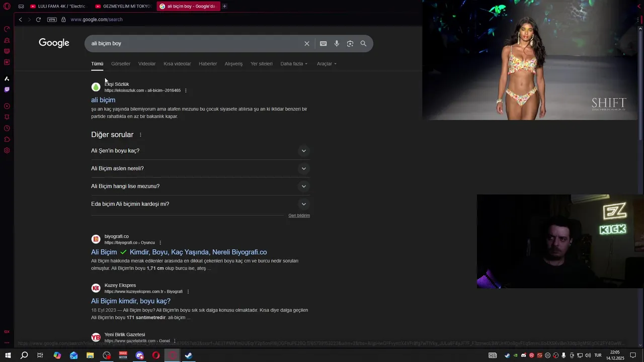
Task: Select the Tümü results tab
Action: [97, 64]
